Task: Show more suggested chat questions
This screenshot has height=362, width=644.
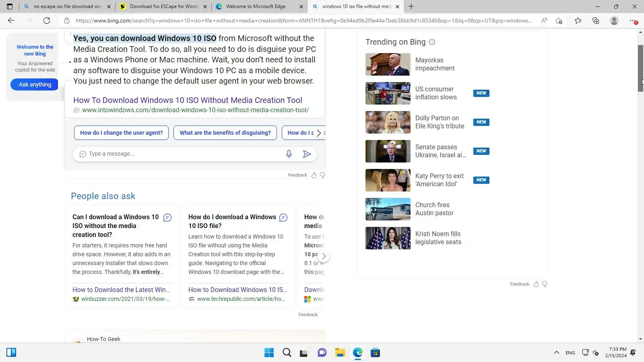Action: 319,133
